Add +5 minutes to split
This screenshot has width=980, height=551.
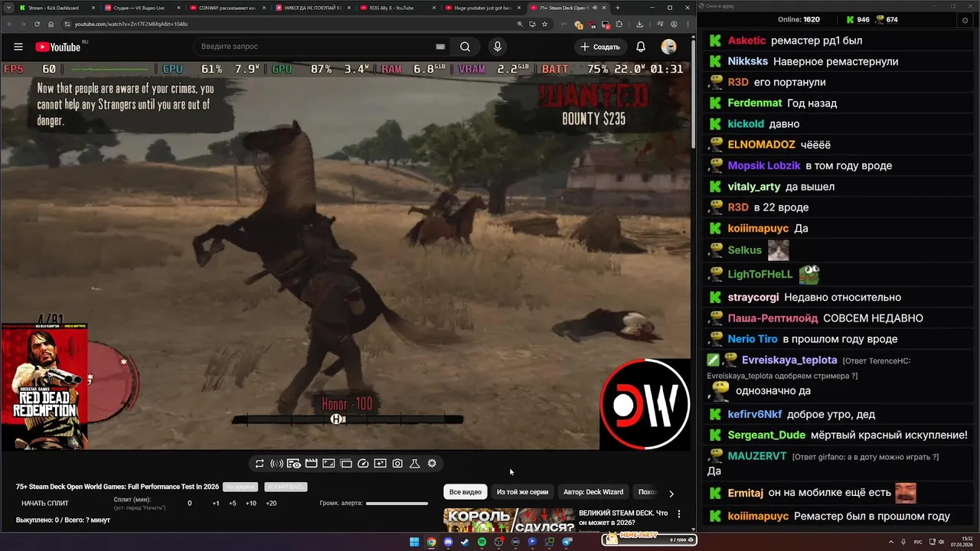tap(233, 504)
